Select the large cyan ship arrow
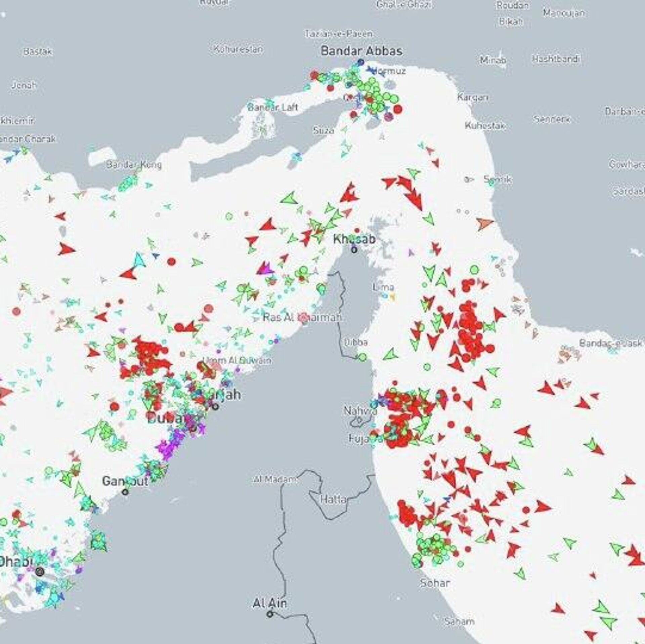Image resolution: width=645 pixels, height=644 pixels. [x=140, y=260]
